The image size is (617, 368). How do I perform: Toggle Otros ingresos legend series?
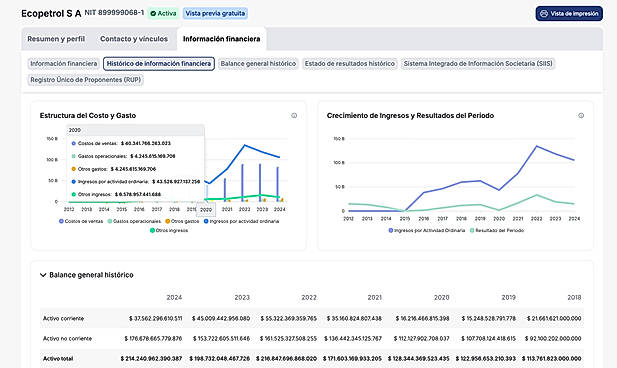click(169, 230)
